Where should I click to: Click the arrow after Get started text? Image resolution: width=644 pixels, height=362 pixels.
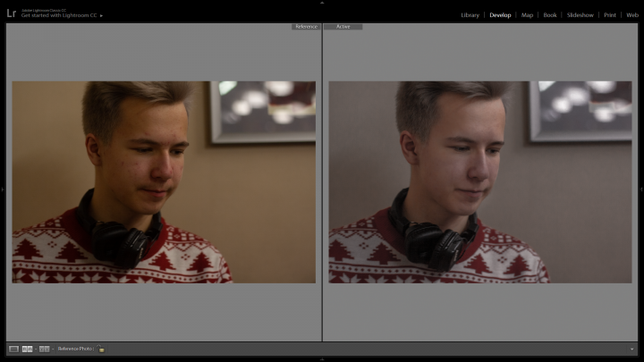tap(101, 15)
